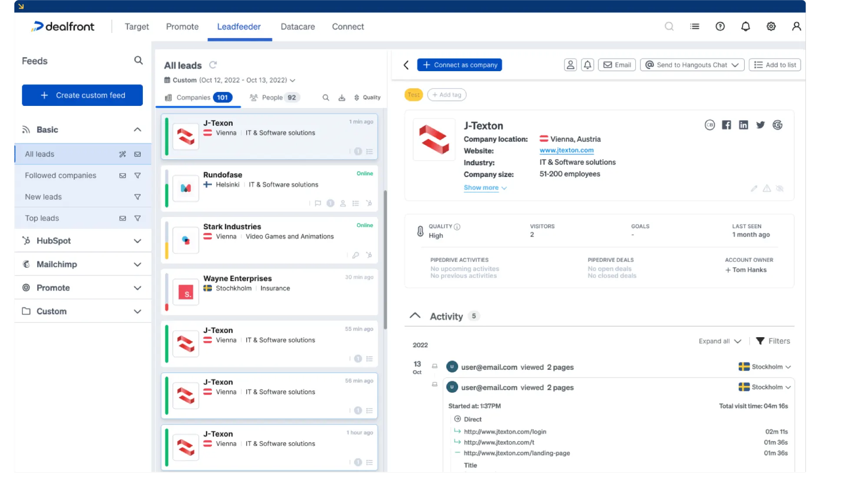The image size is (868, 503).
Task: Hide company using crossed-eye icon
Action: (779, 188)
